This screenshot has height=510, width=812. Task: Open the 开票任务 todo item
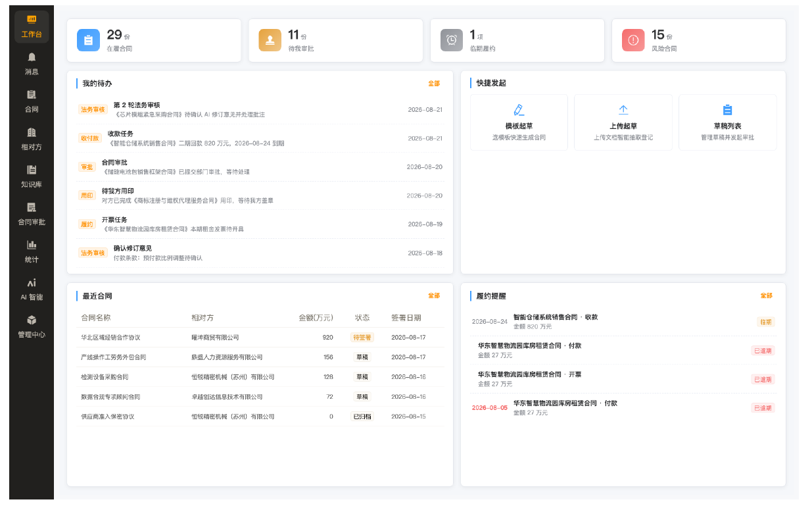(260, 224)
